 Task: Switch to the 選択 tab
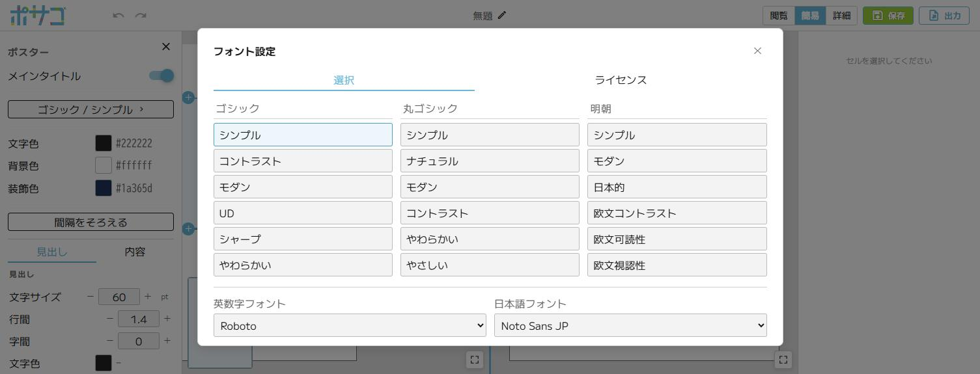(x=344, y=80)
